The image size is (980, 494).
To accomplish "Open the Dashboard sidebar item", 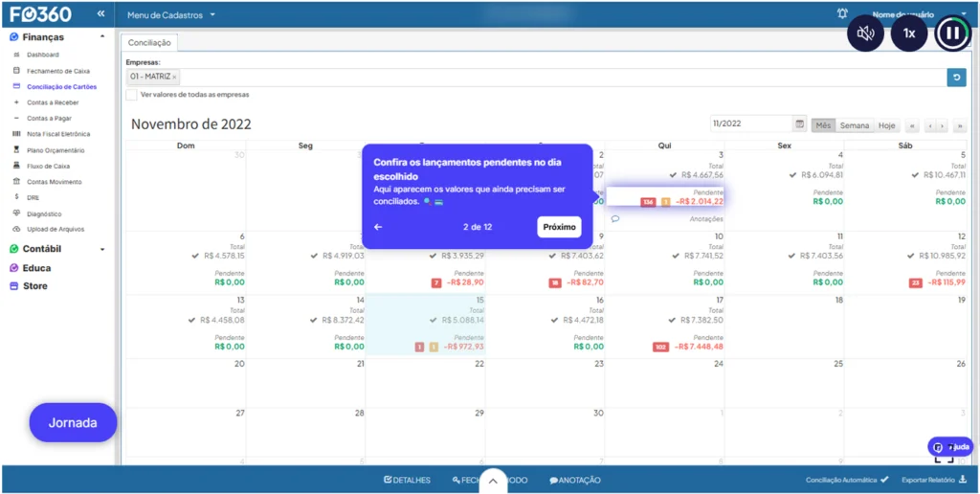I will pos(42,55).
